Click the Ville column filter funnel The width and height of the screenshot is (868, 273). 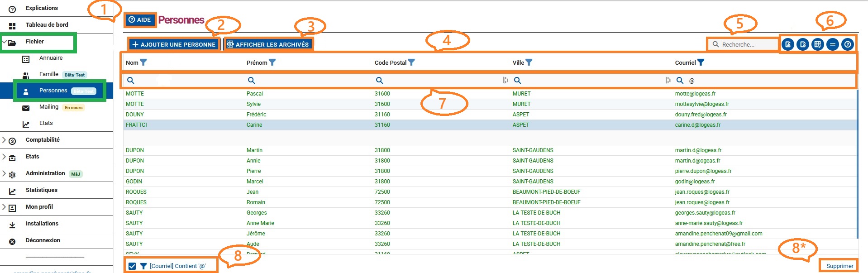click(529, 62)
